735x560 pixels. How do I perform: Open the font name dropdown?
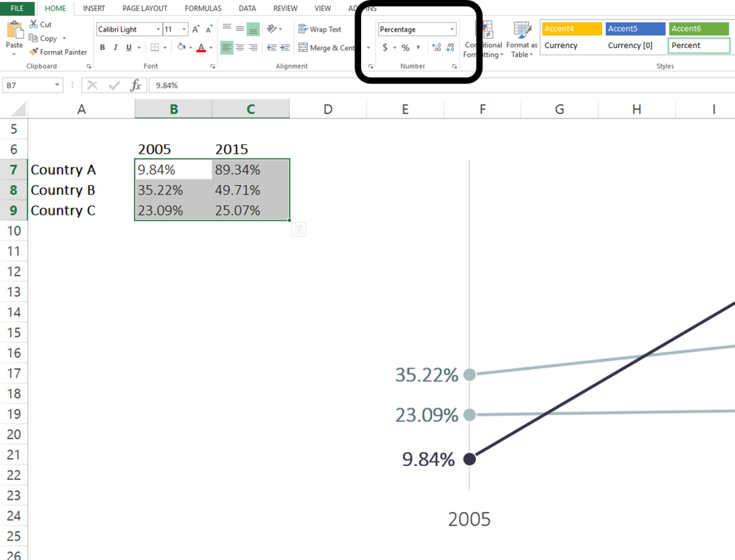pos(159,29)
